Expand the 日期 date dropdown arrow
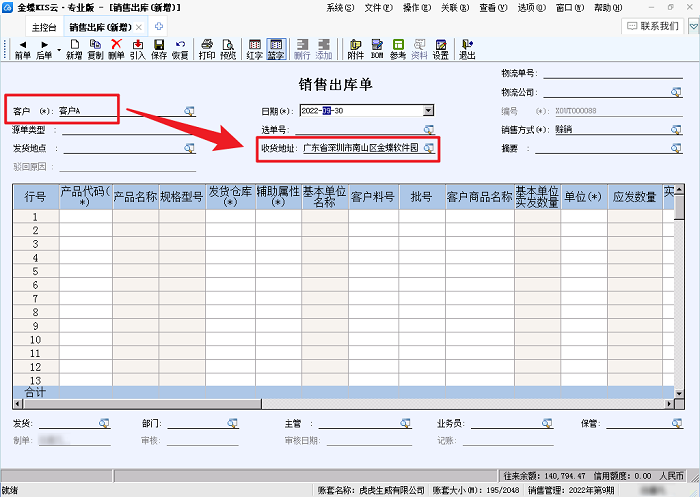The width and height of the screenshot is (700, 497). pyautogui.click(x=428, y=111)
